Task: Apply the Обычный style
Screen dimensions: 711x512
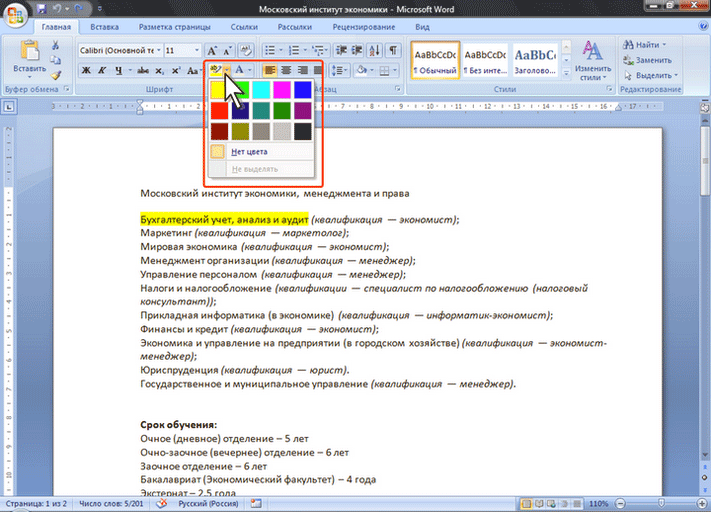Action: 435,61
